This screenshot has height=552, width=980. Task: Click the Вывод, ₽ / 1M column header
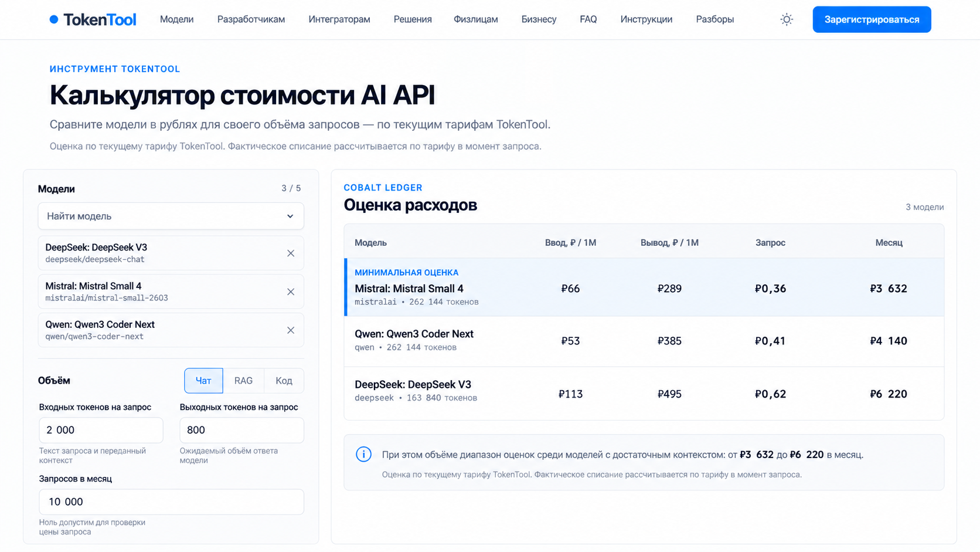[669, 243]
